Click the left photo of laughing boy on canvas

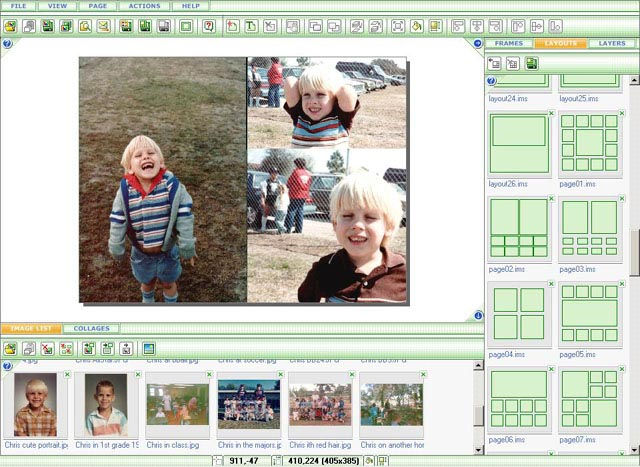163,180
